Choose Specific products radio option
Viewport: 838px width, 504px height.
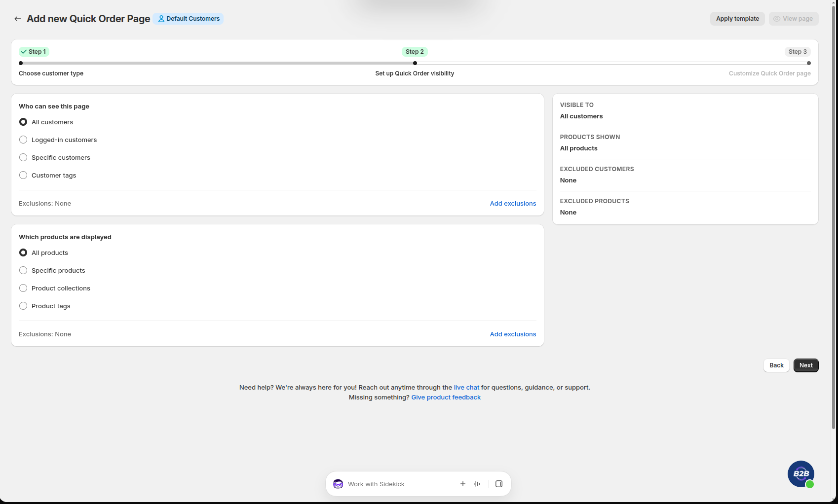tap(23, 270)
